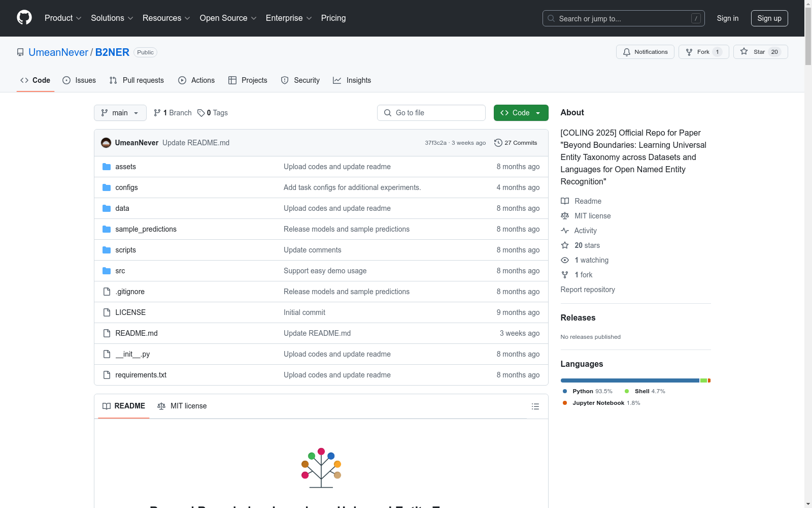Click the __init__.py file icon
812x508 pixels.
tap(107, 354)
